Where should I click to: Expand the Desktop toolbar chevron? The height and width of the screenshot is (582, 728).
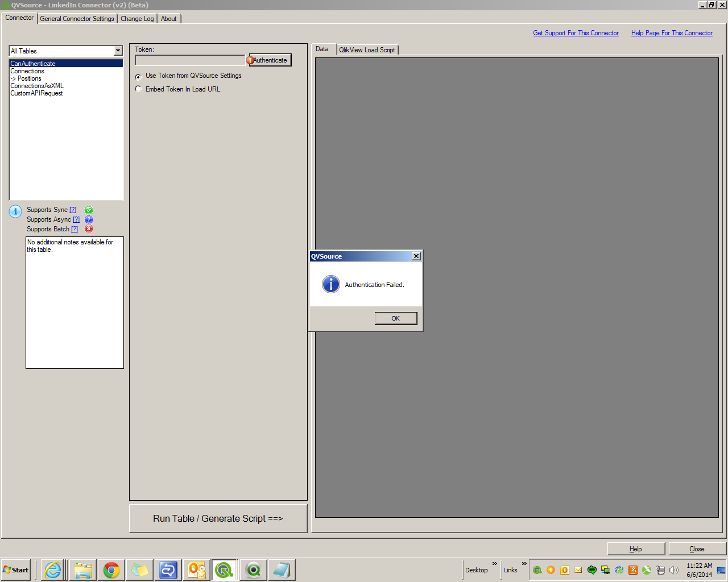click(x=495, y=564)
